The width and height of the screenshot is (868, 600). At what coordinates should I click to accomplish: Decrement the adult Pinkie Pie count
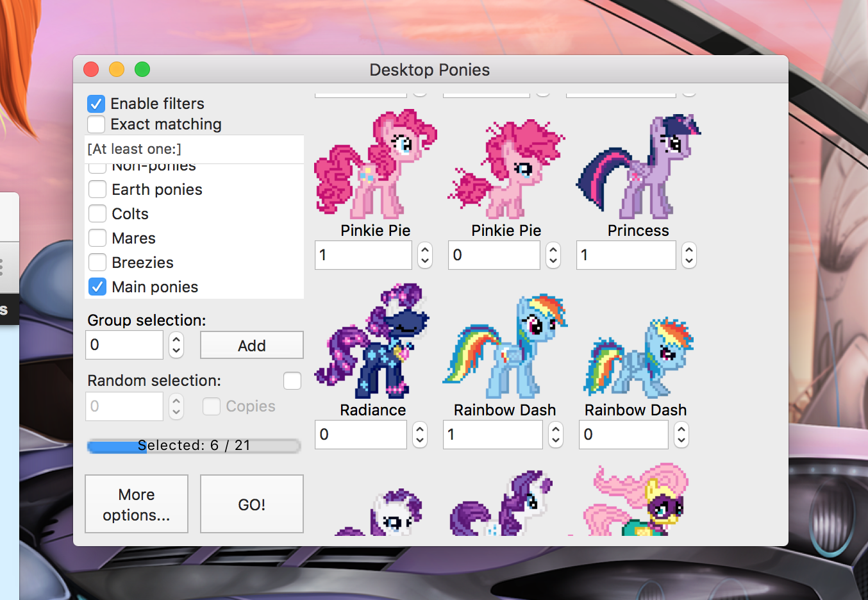point(425,261)
